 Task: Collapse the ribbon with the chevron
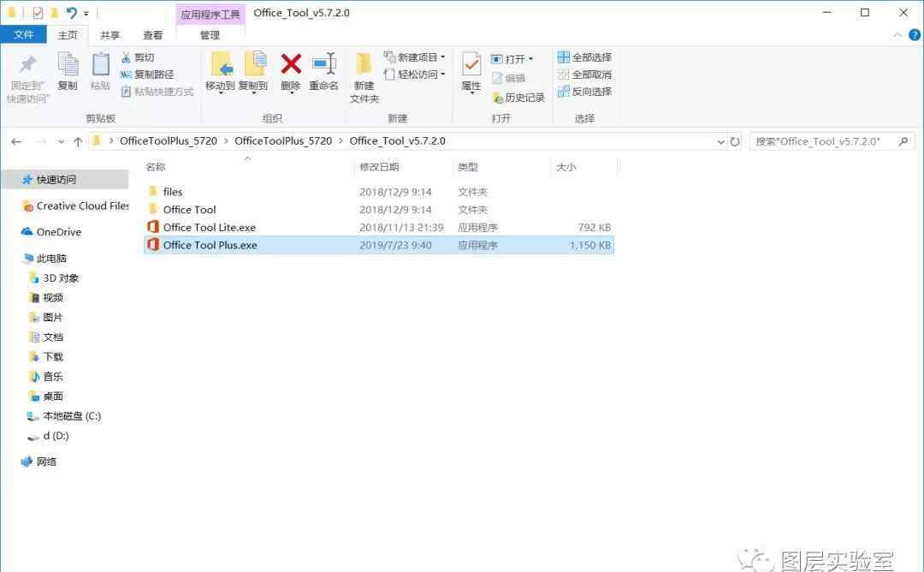897,35
